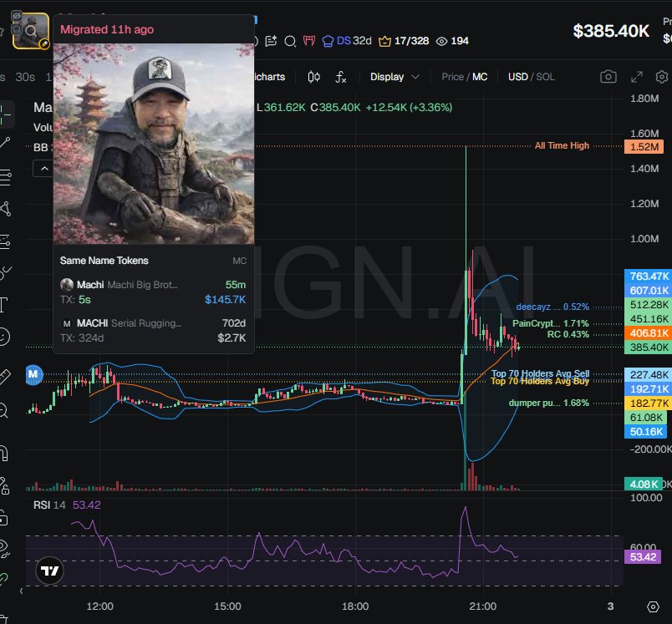
Task: Click the Migrated 11h ago header
Action: (x=107, y=29)
